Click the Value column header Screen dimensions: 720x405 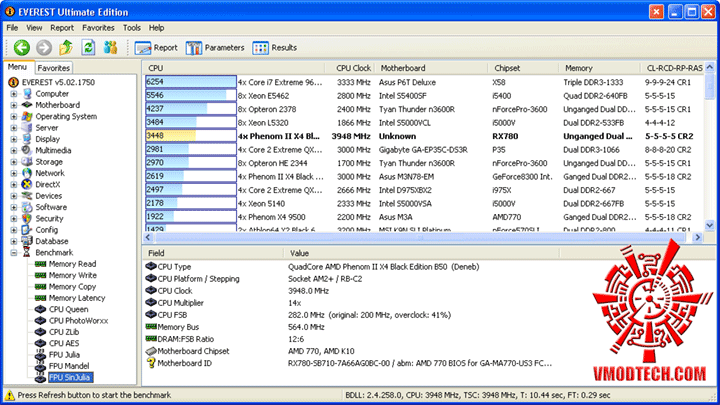click(x=421, y=253)
